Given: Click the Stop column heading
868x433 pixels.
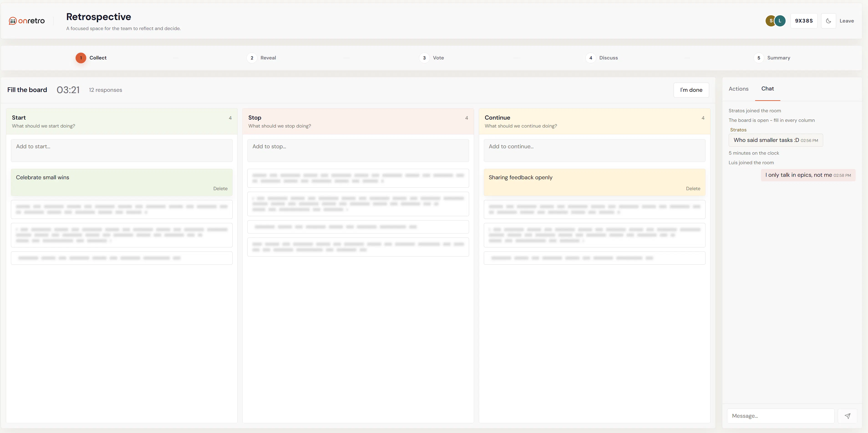Looking at the screenshot, I should [x=255, y=118].
